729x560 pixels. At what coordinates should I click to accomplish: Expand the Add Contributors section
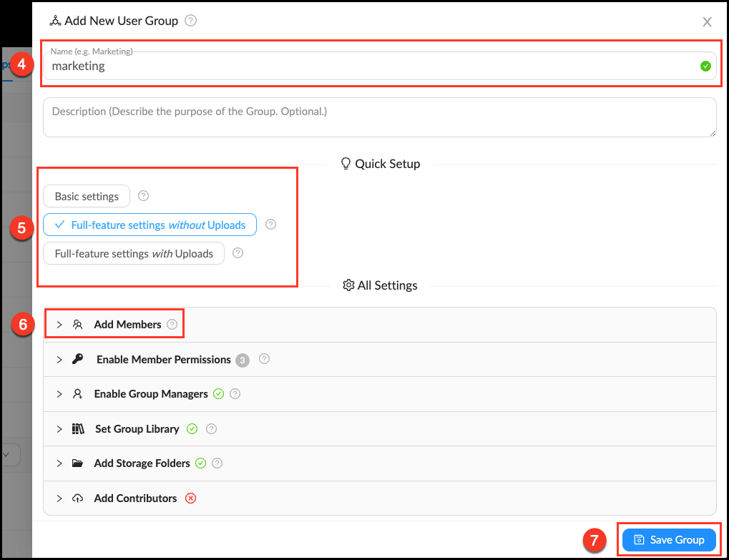coord(134,498)
